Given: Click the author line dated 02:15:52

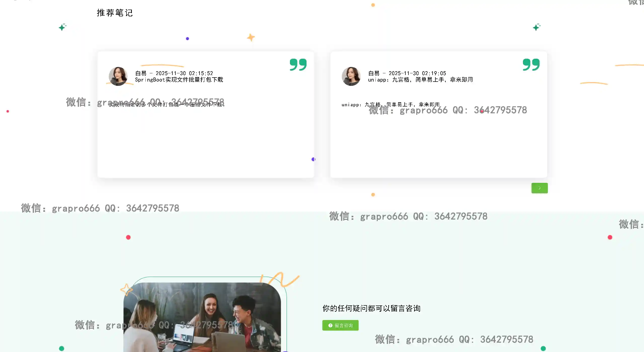Looking at the screenshot, I should pos(174,73).
